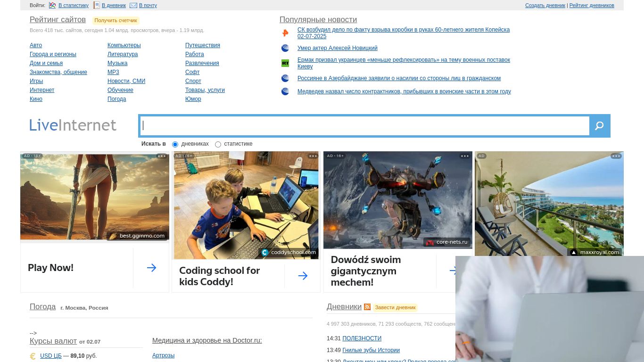Open the Медведев назвал число контрактников article

click(404, 91)
